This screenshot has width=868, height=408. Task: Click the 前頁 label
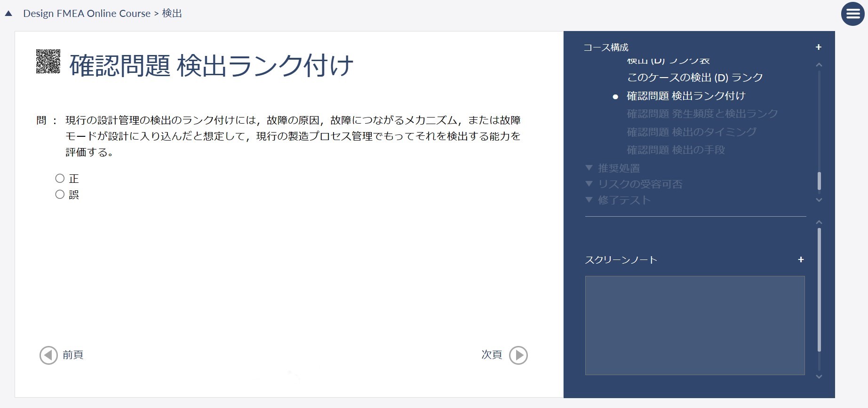click(x=73, y=355)
